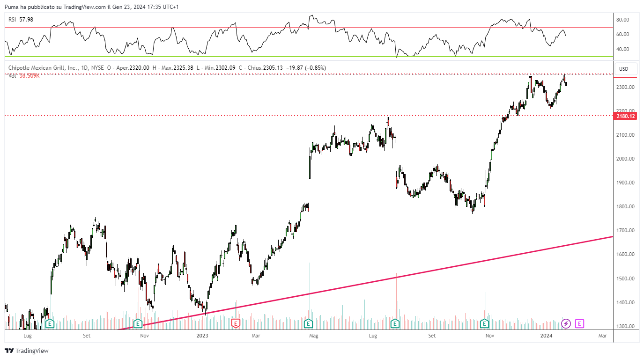Click the solid red price marker above 2300.00
The image size is (644, 359).
pos(626,77)
